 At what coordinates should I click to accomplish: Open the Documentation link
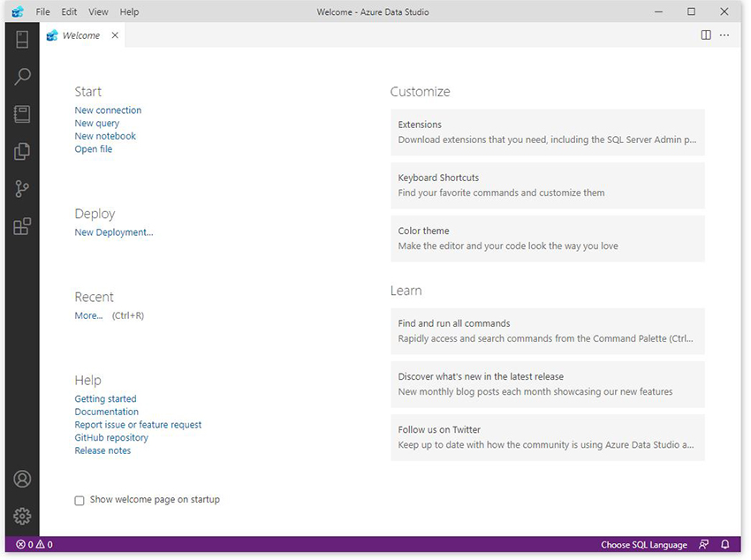pyautogui.click(x=106, y=412)
